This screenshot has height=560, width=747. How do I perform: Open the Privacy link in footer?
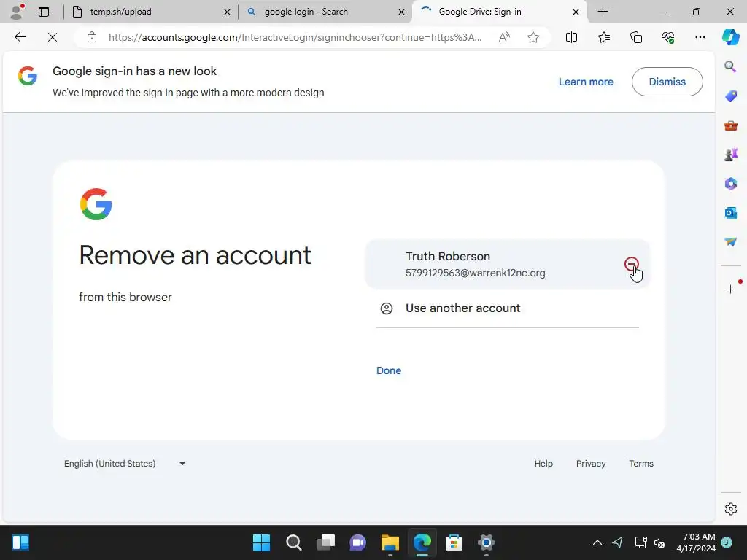pos(591,463)
